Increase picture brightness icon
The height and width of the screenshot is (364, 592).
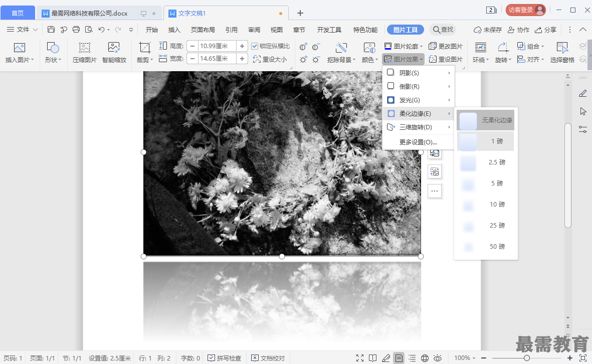(303, 59)
